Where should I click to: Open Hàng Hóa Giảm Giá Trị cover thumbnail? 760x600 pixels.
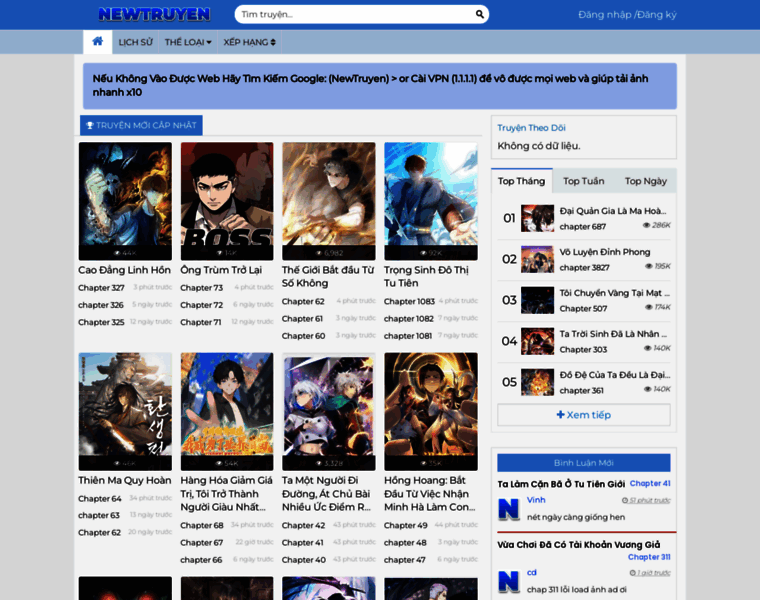tap(227, 411)
